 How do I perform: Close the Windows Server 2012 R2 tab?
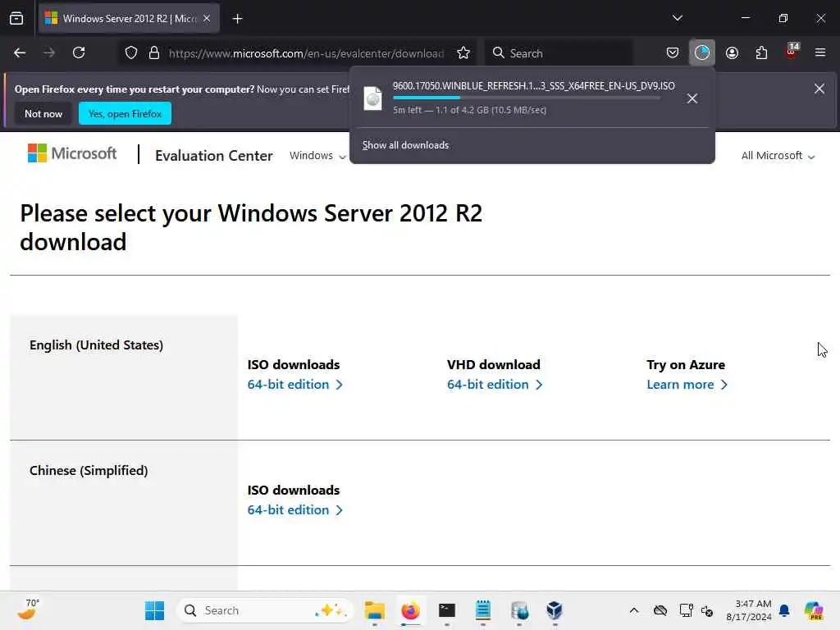(x=207, y=19)
